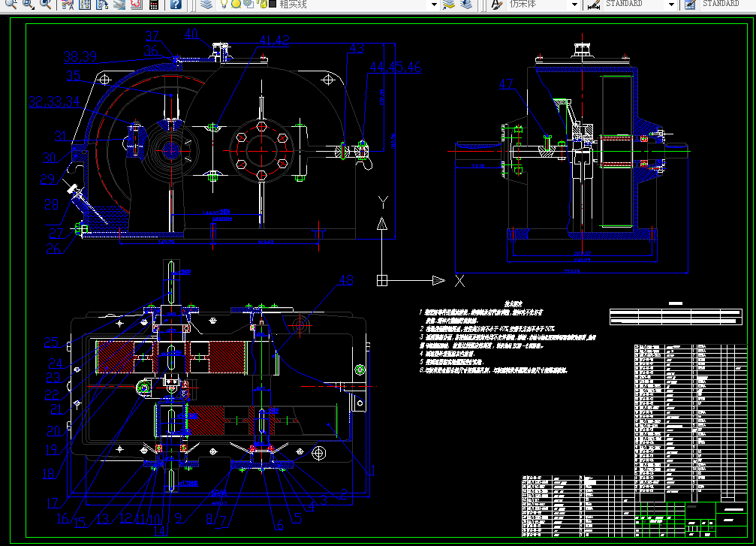Open the Markup Set Manager icon
The height and width of the screenshot is (546, 756).
[136, 5]
